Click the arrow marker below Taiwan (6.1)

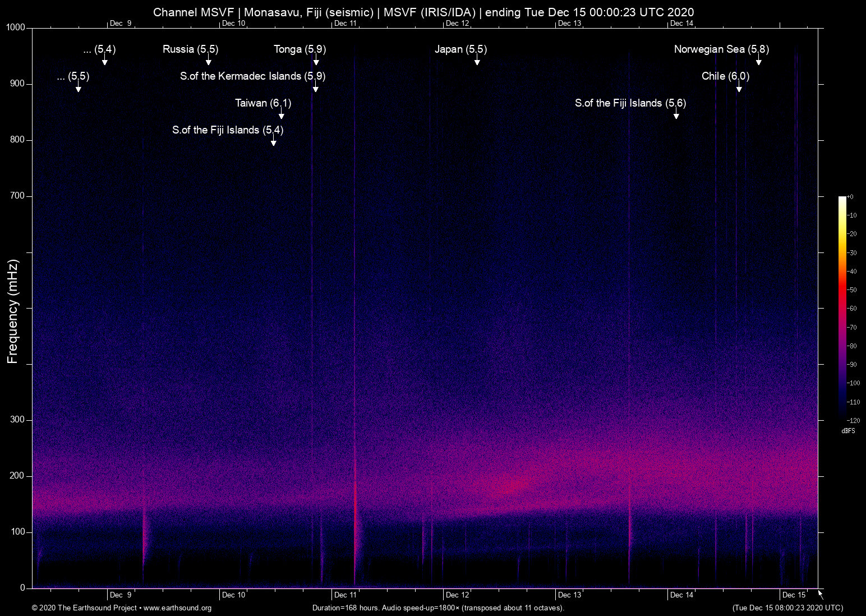point(282,115)
